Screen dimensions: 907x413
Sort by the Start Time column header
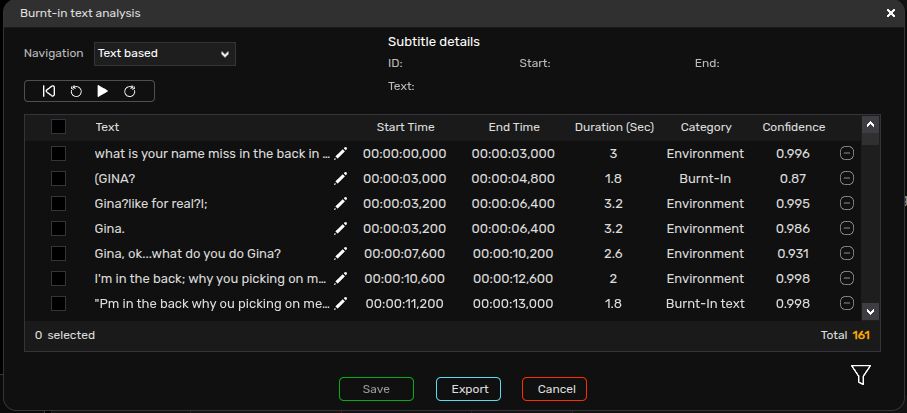click(405, 127)
